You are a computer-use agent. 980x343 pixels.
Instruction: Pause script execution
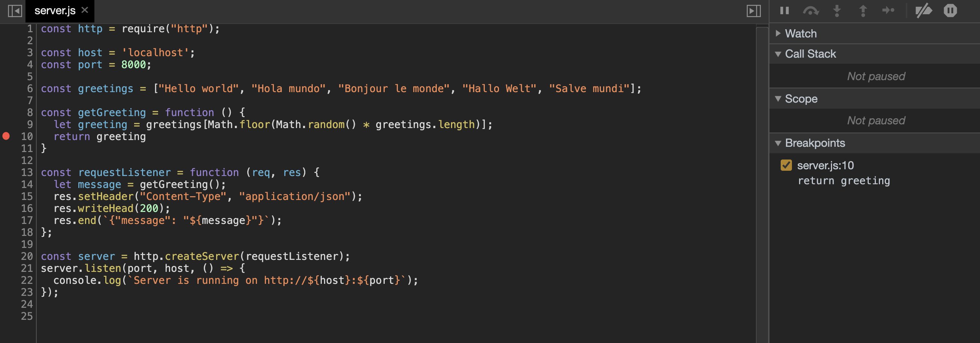[784, 10]
